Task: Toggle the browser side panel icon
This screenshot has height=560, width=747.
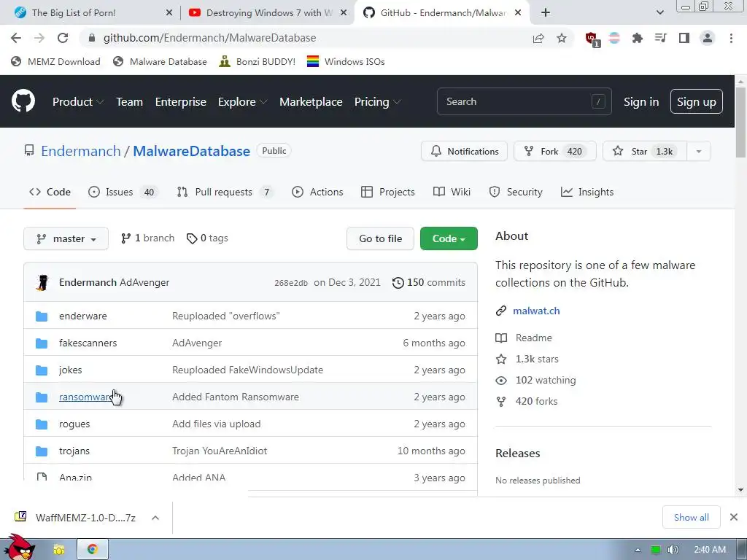Action: coord(684,38)
